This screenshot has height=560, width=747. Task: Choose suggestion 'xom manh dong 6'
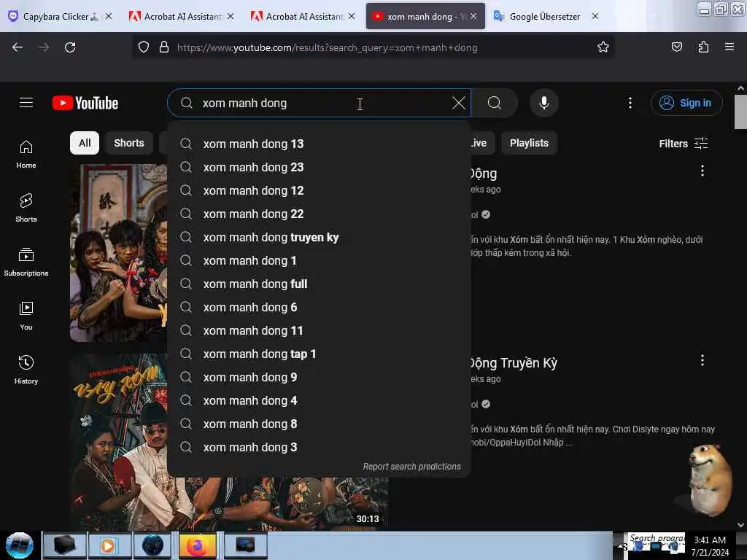(319, 307)
